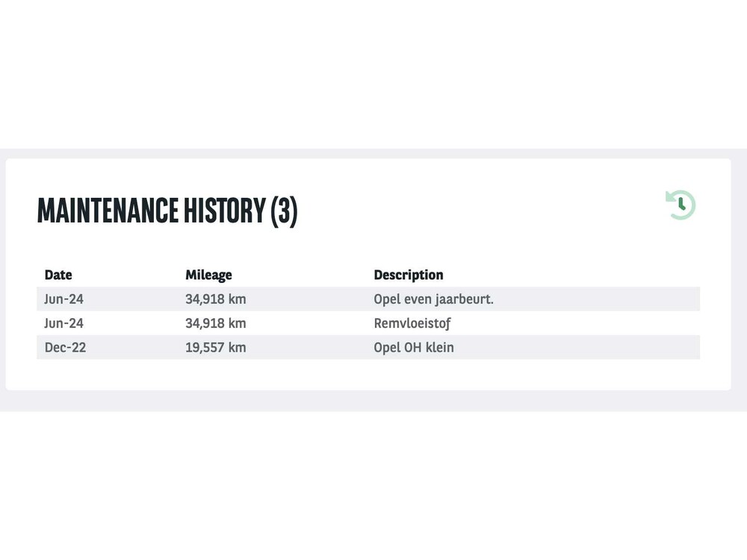Select the Remvloeistof description entry
This screenshot has width=747, height=560.
(x=412, y=323)
